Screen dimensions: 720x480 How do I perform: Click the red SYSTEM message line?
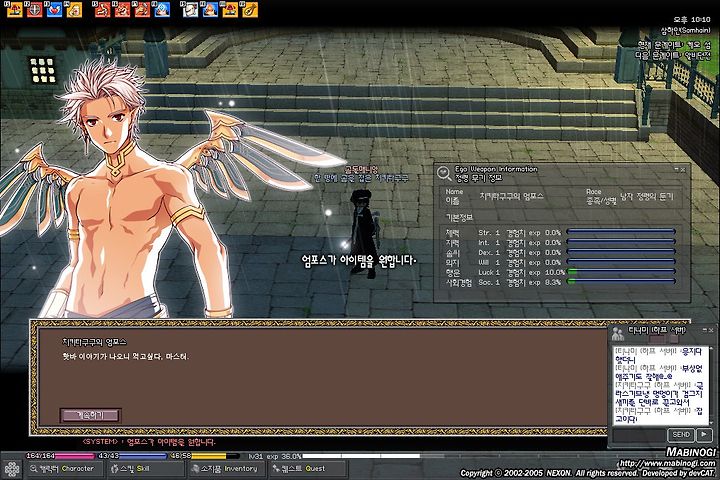[148, 442]
